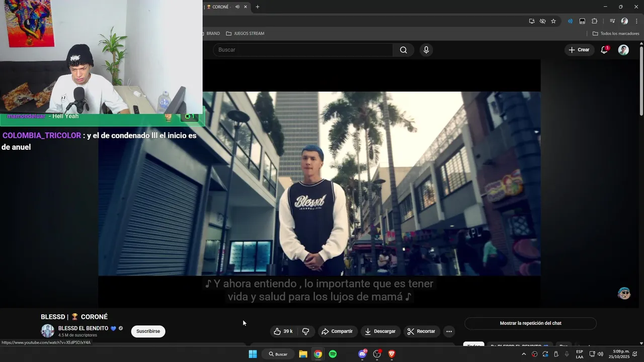Open YouTube notifications bell
644x362 pixels.
pos(604,50)
